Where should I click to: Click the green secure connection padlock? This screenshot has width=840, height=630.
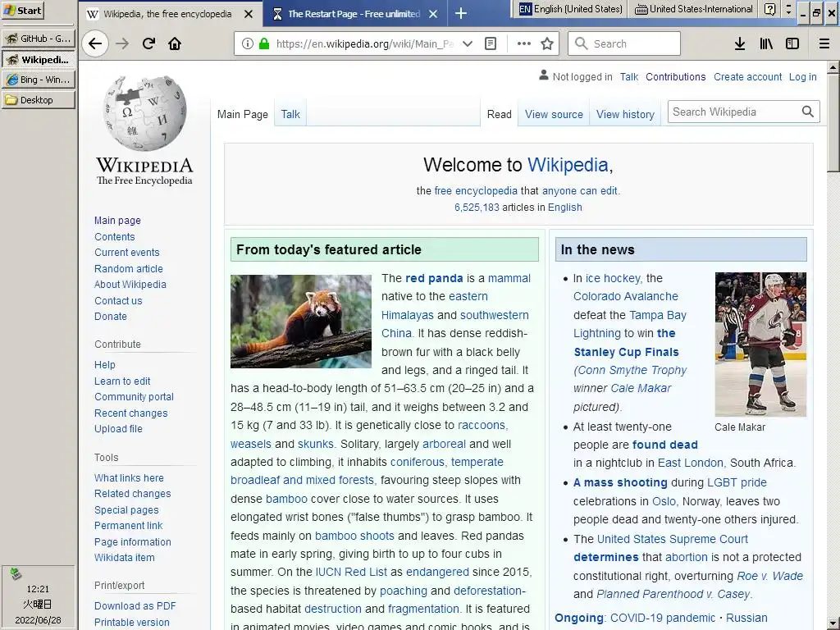[263, 43]
